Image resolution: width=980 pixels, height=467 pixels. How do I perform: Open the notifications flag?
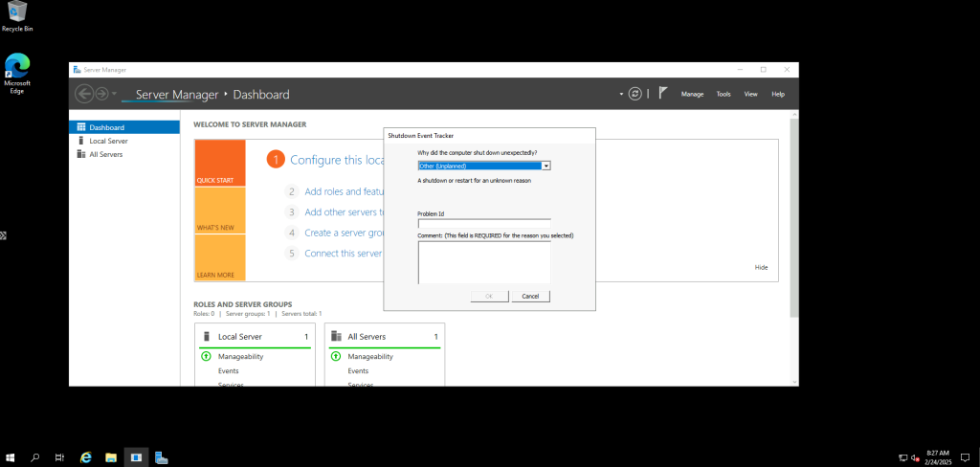663,93
